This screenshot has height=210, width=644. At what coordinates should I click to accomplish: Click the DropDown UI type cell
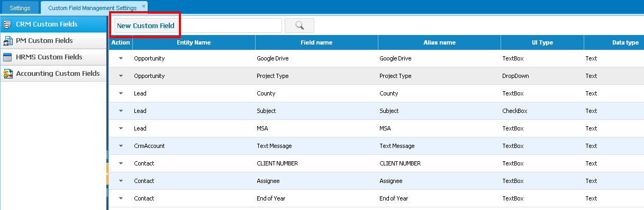click(x=542, y=76)
